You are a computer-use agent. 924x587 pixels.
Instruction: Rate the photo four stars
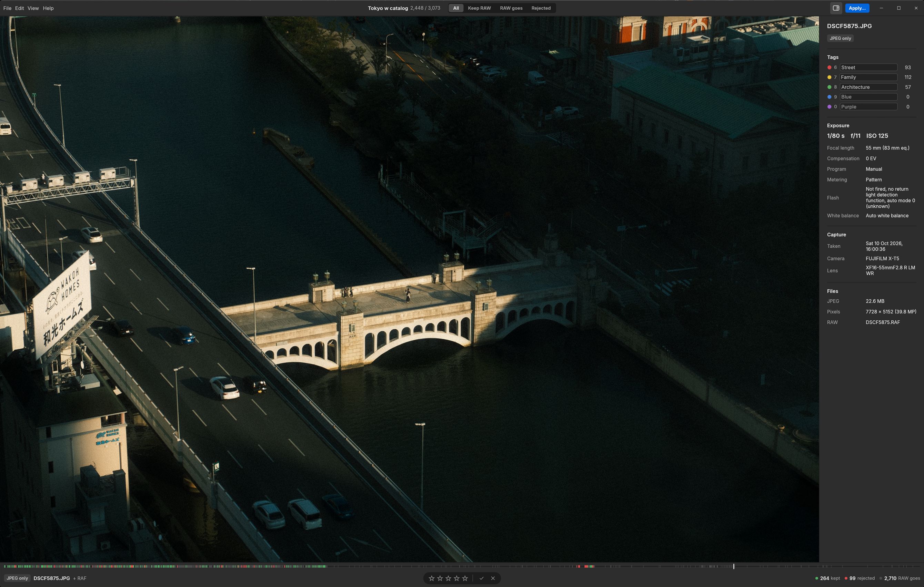point(456,578)
